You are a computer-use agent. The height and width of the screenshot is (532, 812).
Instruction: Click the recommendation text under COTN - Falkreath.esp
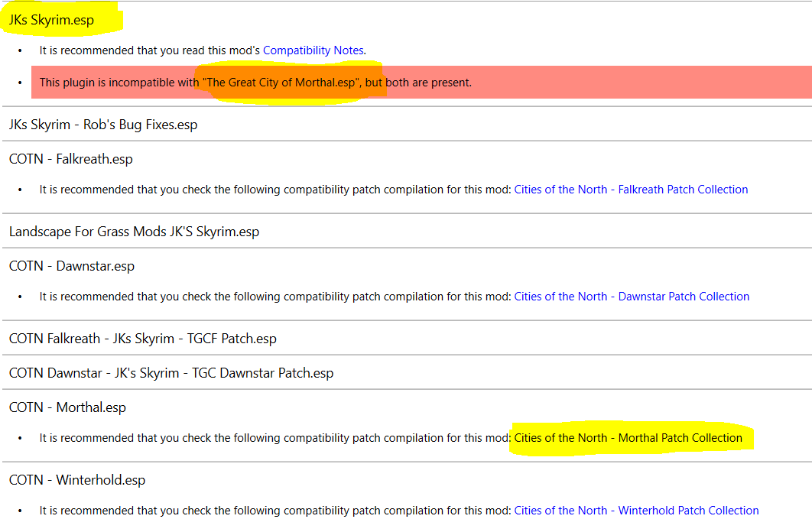pyautogui.click(x=275, y=190)
